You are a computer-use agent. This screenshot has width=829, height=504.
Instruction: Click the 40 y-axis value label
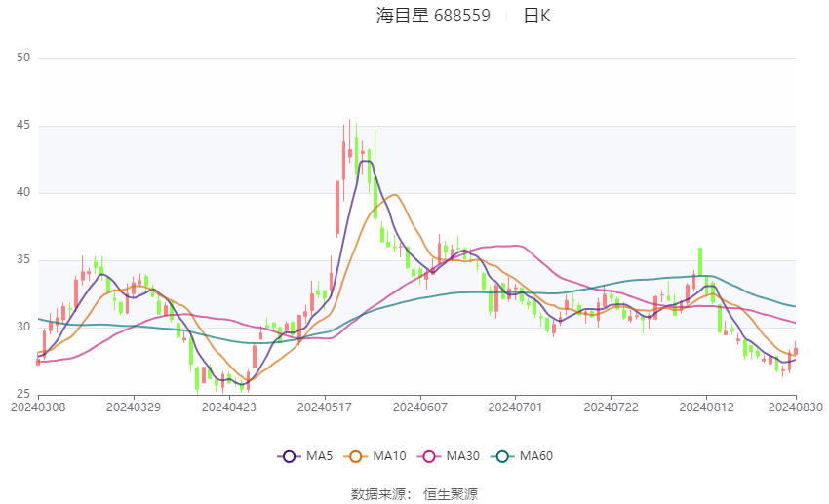(23, 192)
